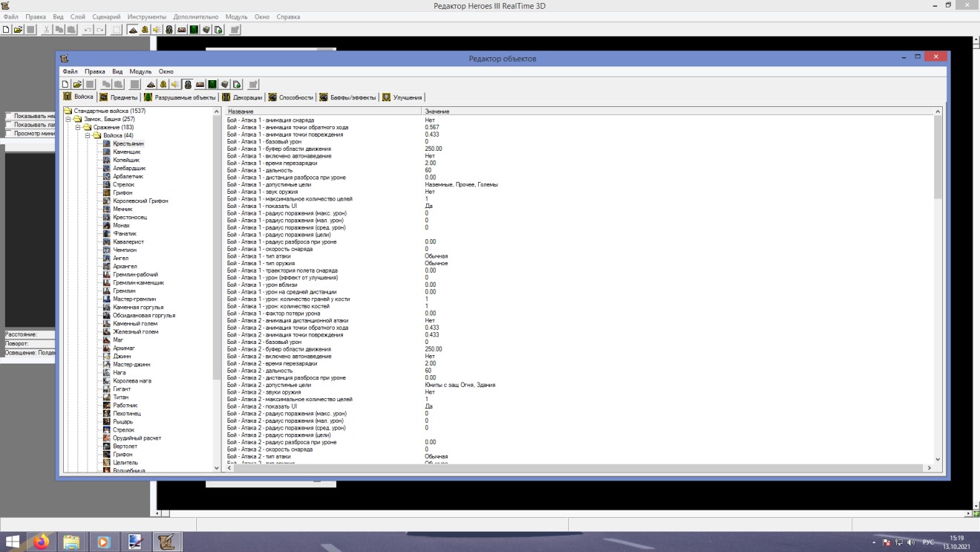Switch to the Улучшения tab
Viewport: 980px width, 552px height.
point(402,97)
